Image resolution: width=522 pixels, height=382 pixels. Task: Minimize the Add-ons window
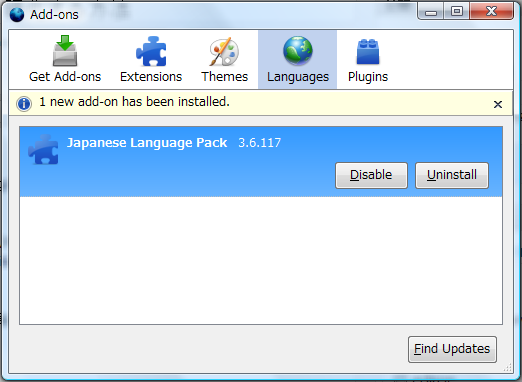[x=431, y=12]
